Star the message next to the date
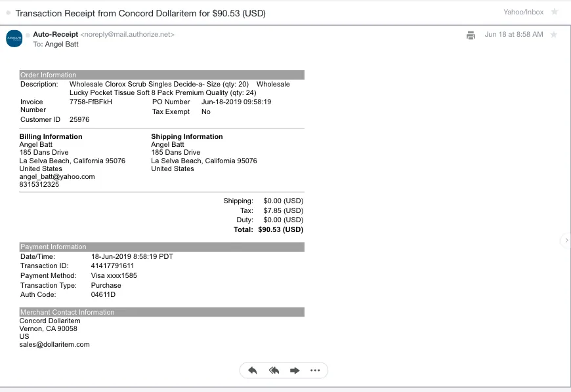 point(555,35)
